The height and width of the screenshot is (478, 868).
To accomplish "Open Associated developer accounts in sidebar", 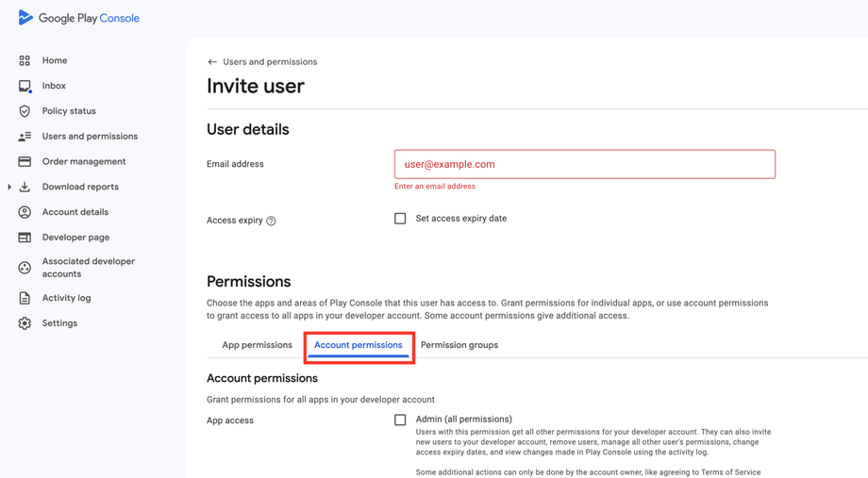I will (x=88, y=268).
